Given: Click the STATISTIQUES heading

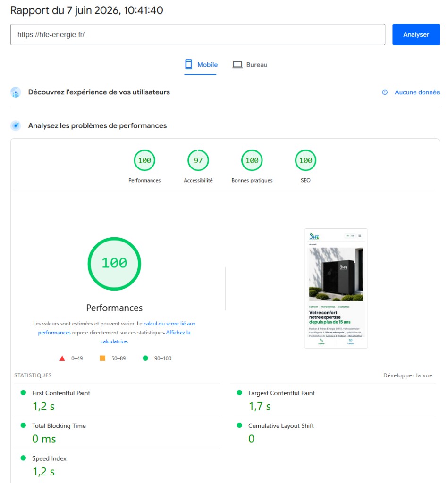Looking at the screenshot, I should tap(33, 375).
